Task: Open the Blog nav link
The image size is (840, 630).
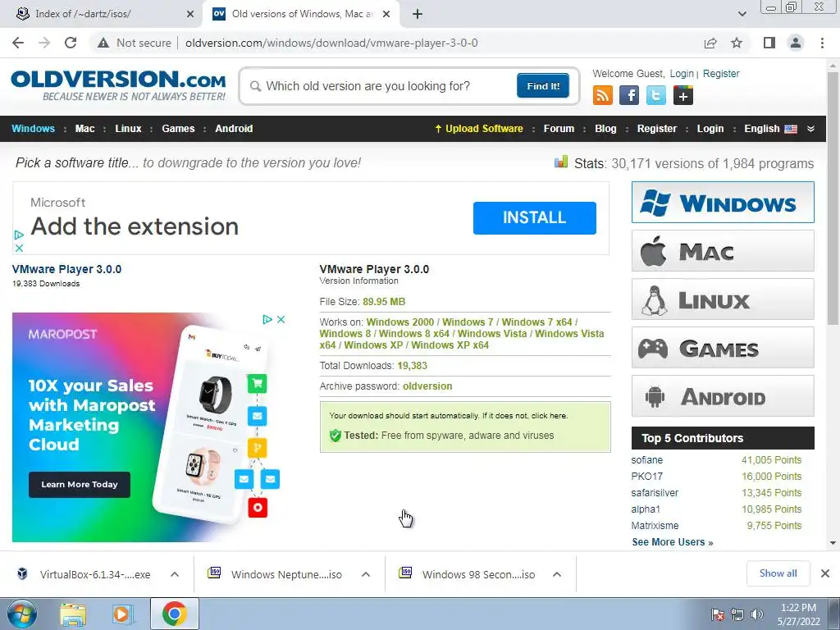Action: coord(605,129)
